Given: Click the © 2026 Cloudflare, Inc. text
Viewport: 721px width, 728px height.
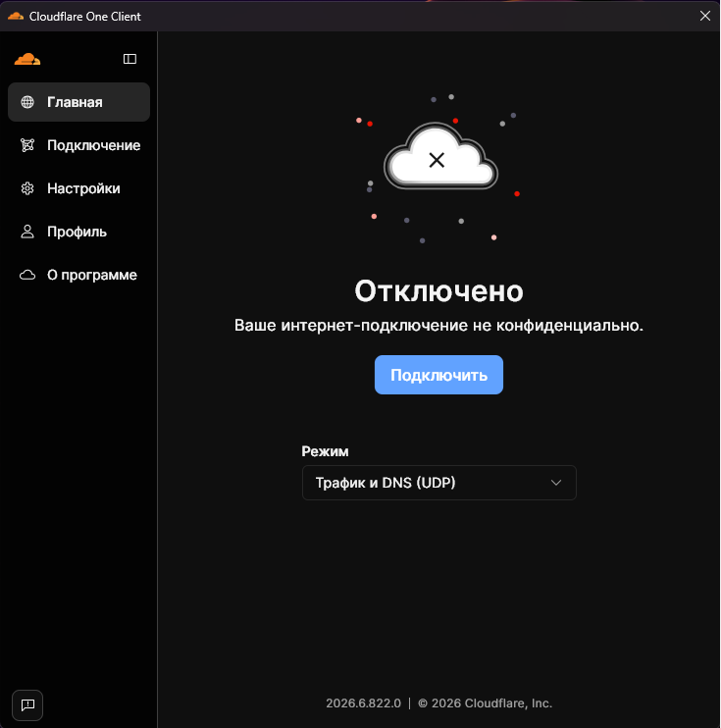Looking at the screenshot, I should pyautogui.click(x=486, y=703).
